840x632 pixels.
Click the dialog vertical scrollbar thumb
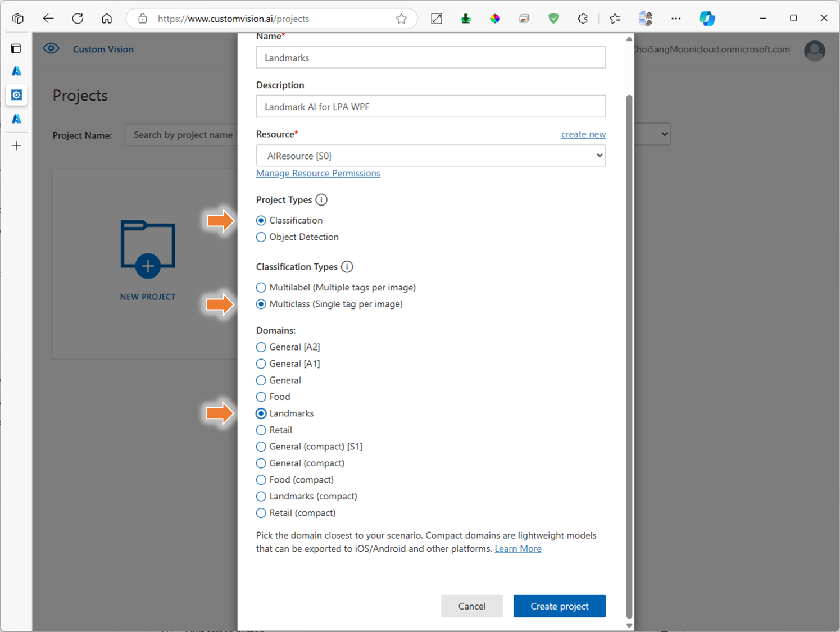click(629, 356)
